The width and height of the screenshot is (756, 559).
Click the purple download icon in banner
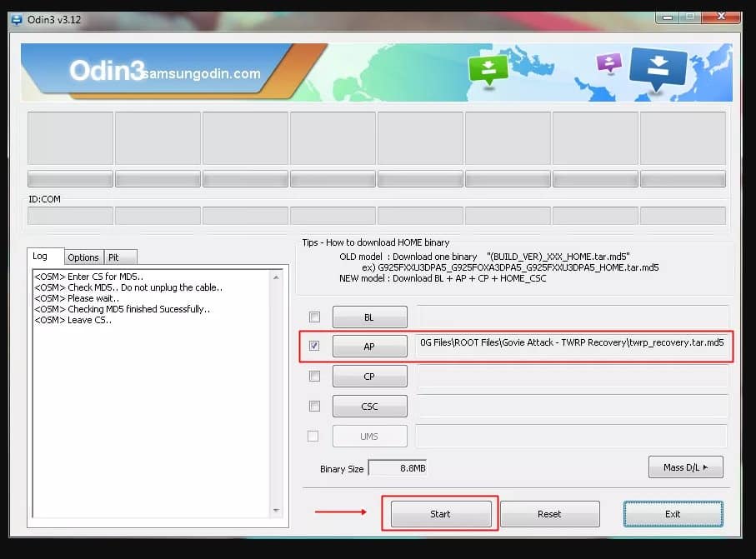coord(609,62)
